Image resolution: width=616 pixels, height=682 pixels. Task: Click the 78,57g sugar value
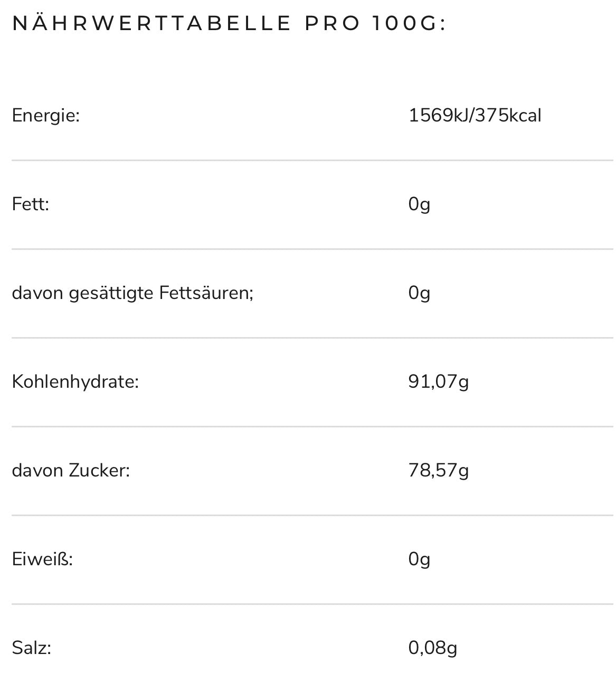pos(439,470)
